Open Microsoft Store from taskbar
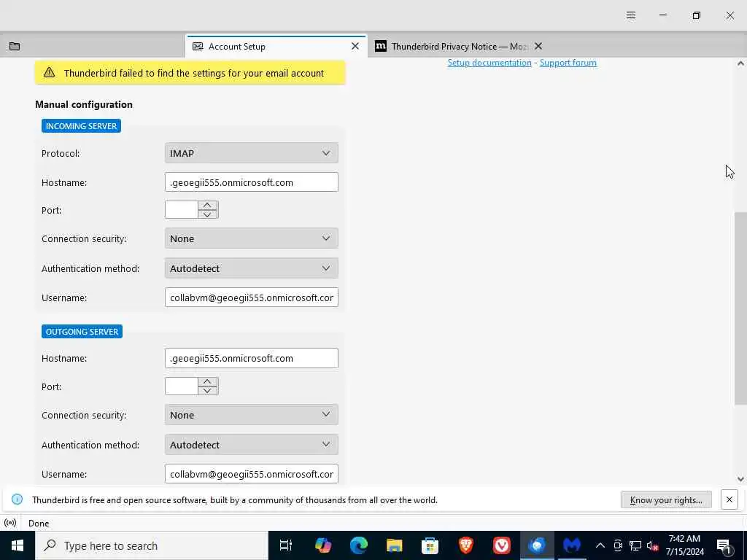 [x=430, y=545]
